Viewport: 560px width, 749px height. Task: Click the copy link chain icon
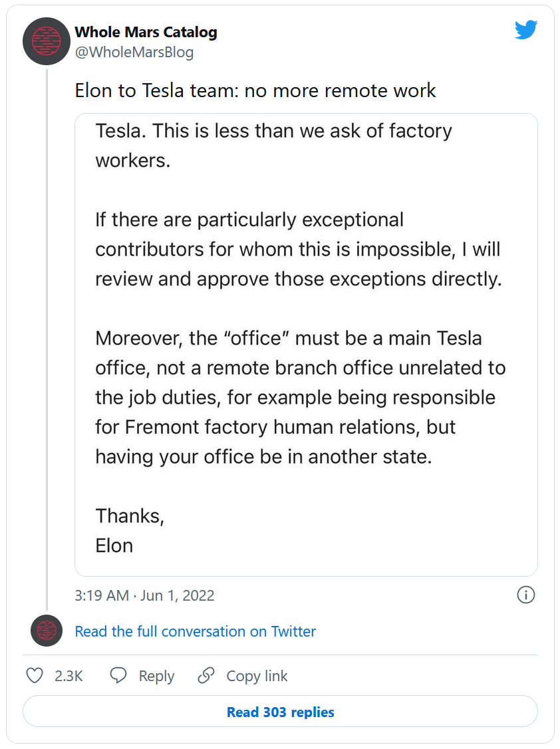(206, 676)
